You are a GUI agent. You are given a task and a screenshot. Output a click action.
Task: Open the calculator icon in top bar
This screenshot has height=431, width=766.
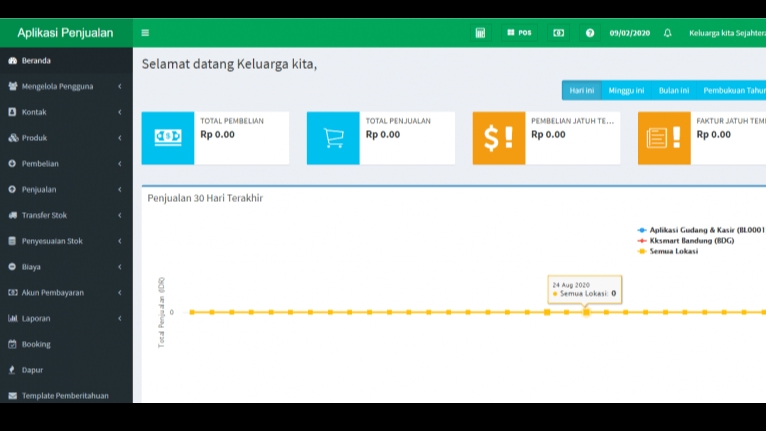[x=480, y=33]
